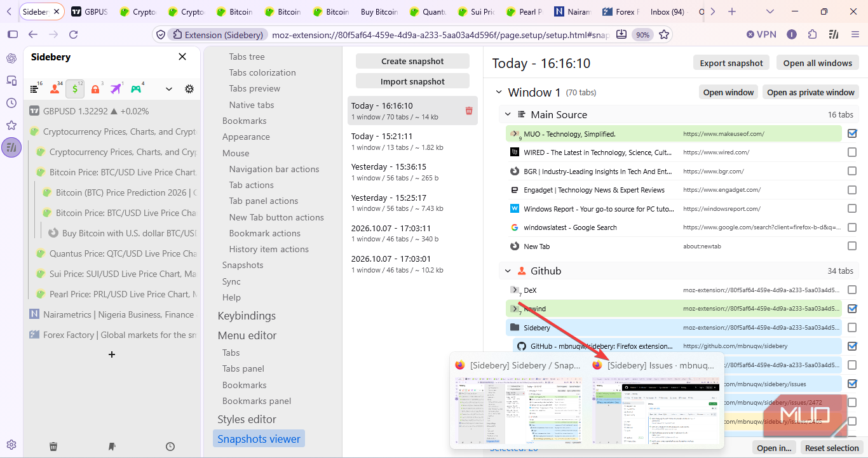Click the Create snapshot button
The width and height of the screenshot is (868, 458).
(x=412, y=61)
